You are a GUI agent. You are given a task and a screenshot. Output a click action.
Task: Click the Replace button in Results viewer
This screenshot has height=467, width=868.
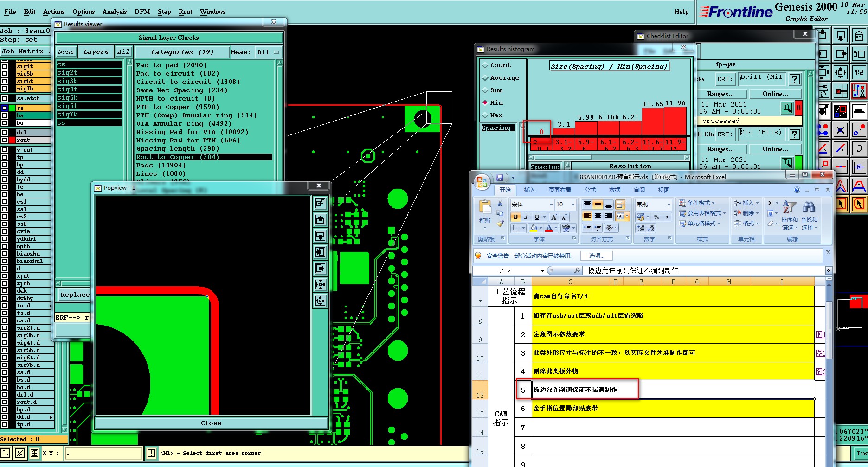tap(74, 295)
